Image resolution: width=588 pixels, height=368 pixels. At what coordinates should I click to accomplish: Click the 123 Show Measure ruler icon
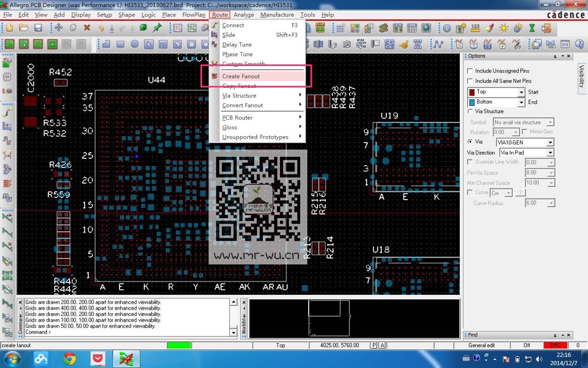click(475, 28)
